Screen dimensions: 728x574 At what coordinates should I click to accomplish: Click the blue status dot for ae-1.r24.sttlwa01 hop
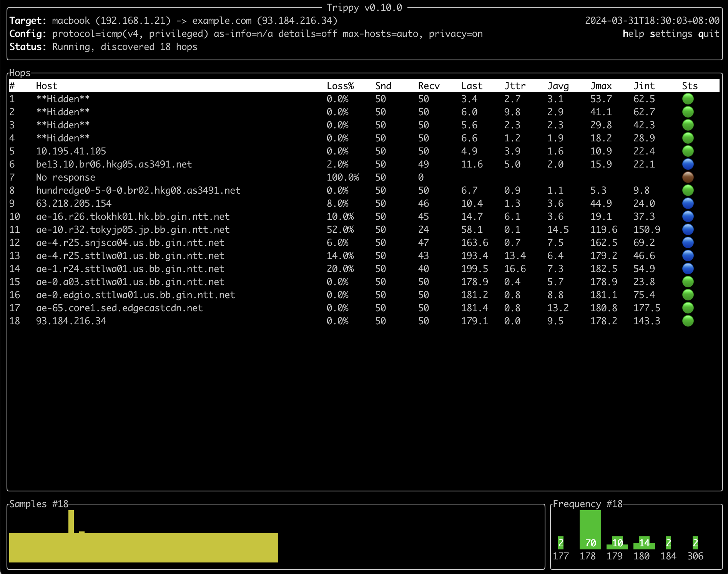pyautogui.click(x=688, y=269)
